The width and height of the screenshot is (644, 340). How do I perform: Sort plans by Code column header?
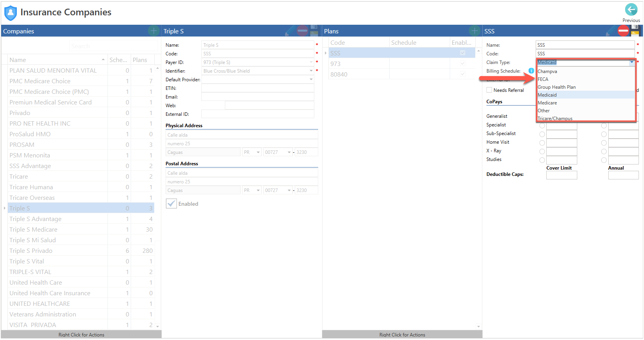(x=359, y=42)
